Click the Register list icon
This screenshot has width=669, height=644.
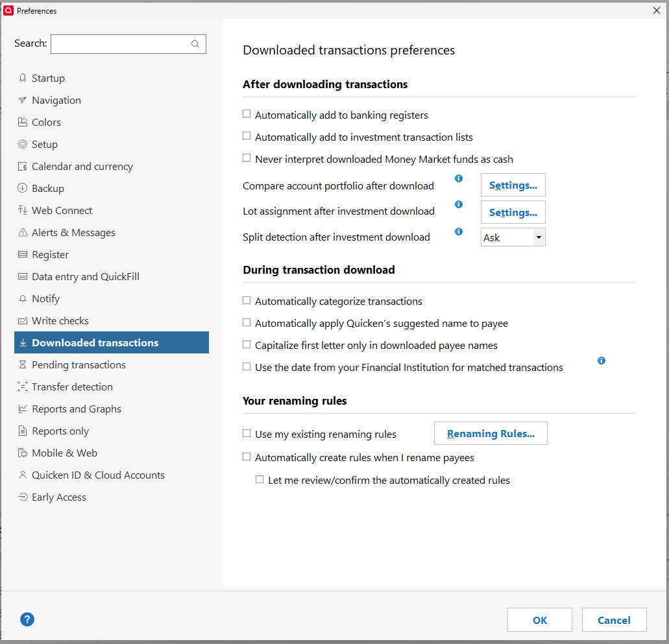click(23, 255)
